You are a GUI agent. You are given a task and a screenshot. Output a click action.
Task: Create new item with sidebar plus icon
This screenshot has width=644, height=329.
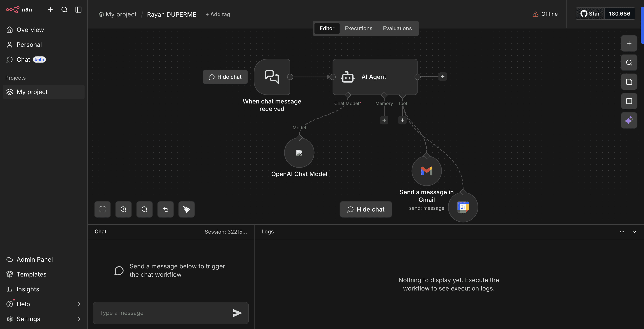(50, 10)
